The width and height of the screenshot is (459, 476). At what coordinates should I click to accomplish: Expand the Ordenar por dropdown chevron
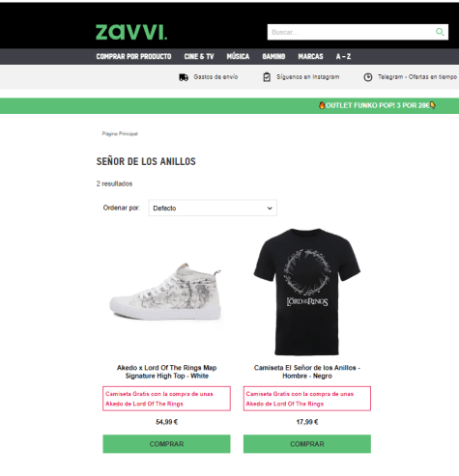[270, 209]
